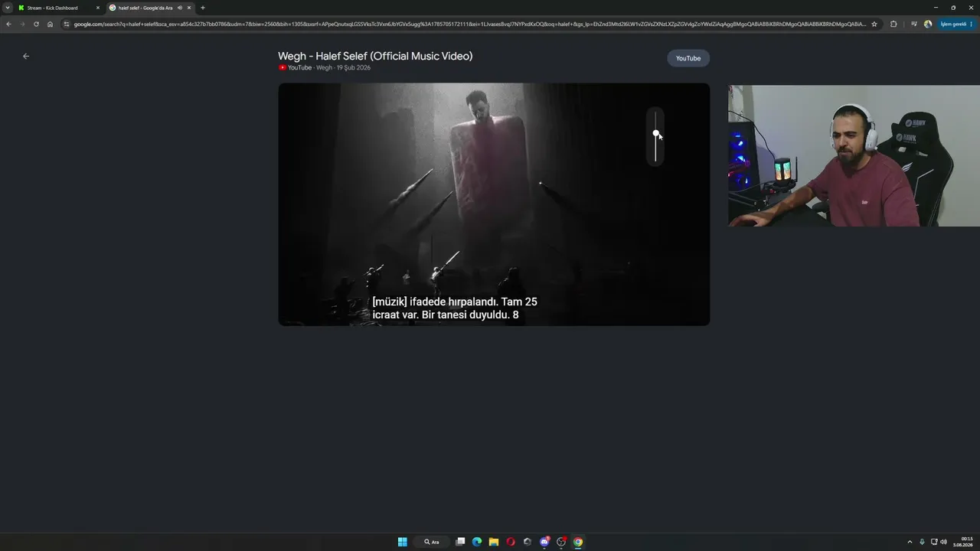Reload the current page
Viewport: 980px width, 551px height.
(36, 24)
